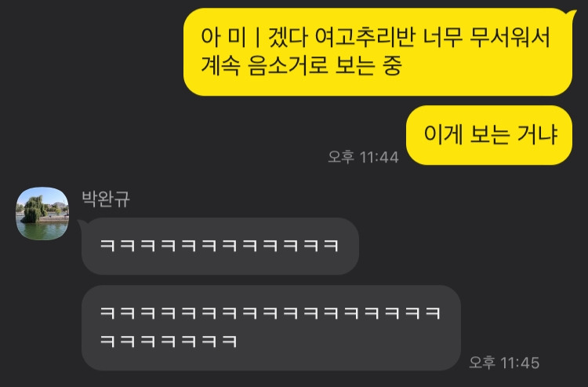Viewport: 588px width, 387px height.
Task: Click the word 거냐 in the second yellow bubble
Action: 537,134
